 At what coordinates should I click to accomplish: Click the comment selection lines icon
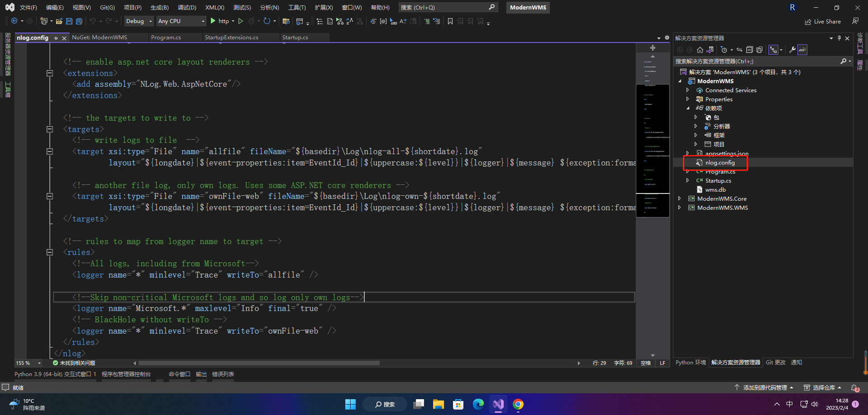[x=427, y=21]
